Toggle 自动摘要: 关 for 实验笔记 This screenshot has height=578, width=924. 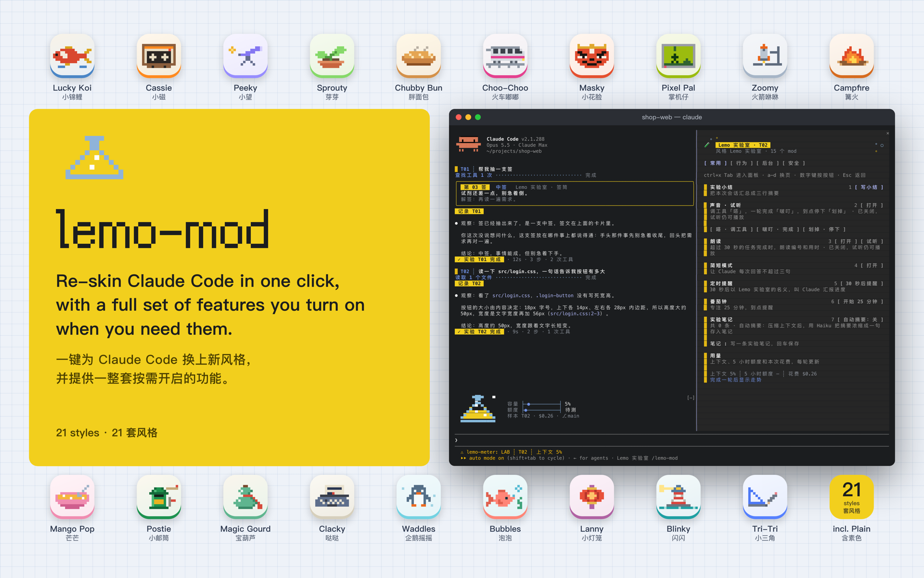tap(860, 320)
